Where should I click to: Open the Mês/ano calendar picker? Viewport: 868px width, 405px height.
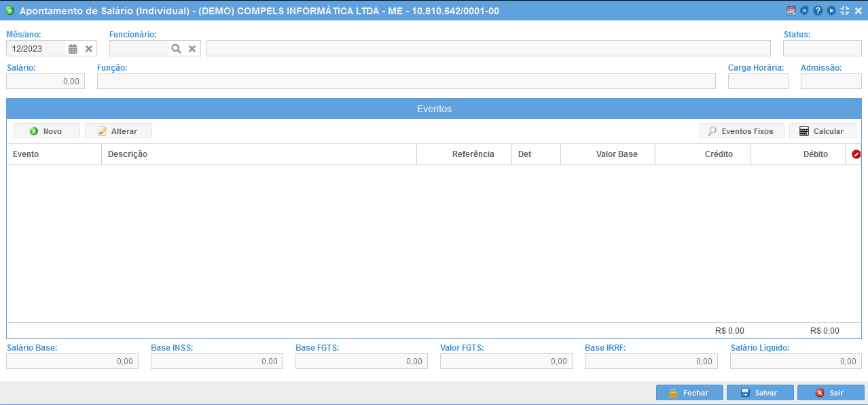pos(73,48)
